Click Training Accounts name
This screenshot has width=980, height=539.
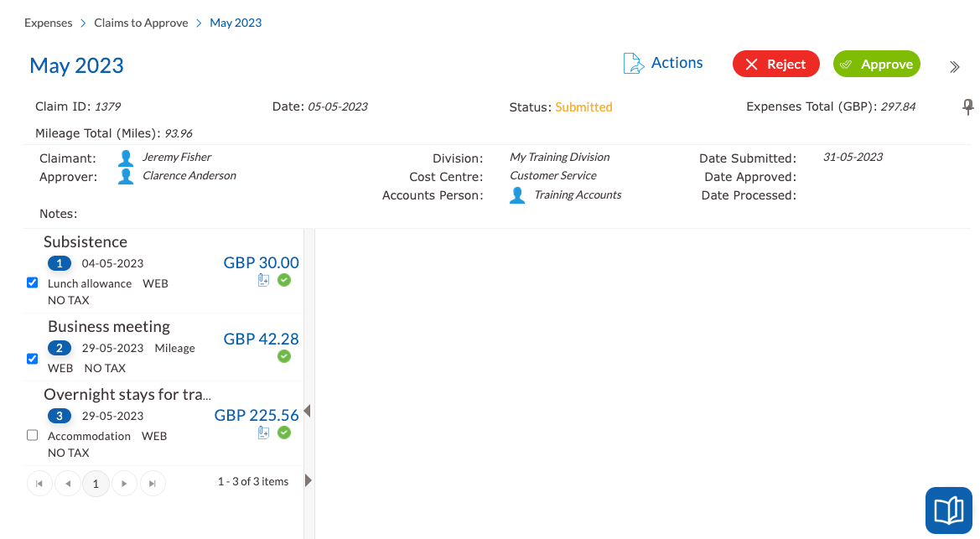coord(578,194)
